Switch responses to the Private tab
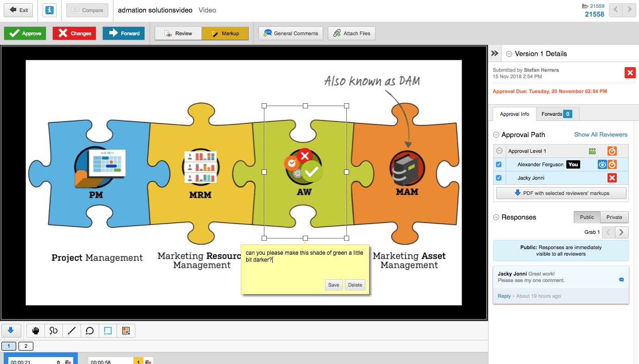The image size is (639, 364). click(x=614, y=217)
